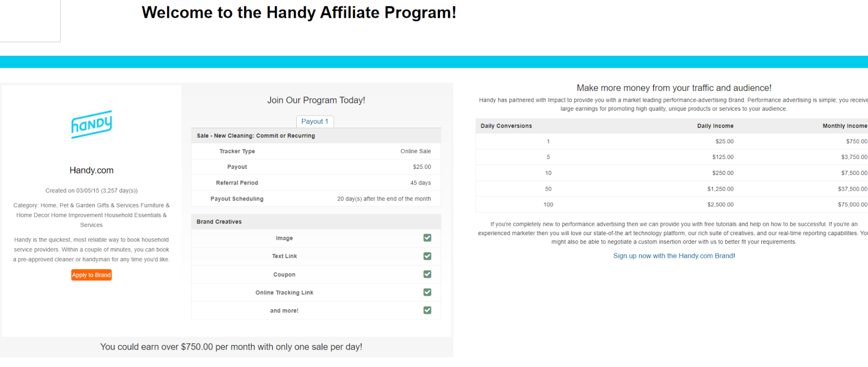The width and height of the screenshot is (868, 367).
Task: Click the '100' daily conversions cell
Action: [548, 205]
